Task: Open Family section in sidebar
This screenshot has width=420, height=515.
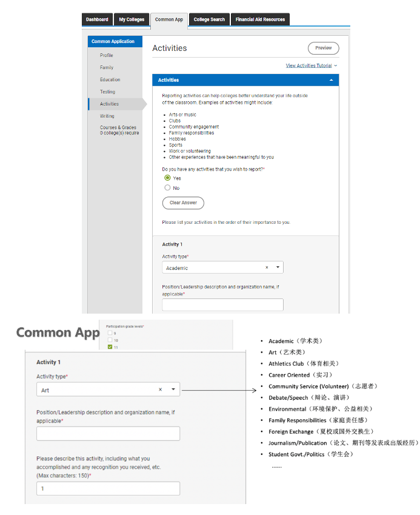Action: 107,67
